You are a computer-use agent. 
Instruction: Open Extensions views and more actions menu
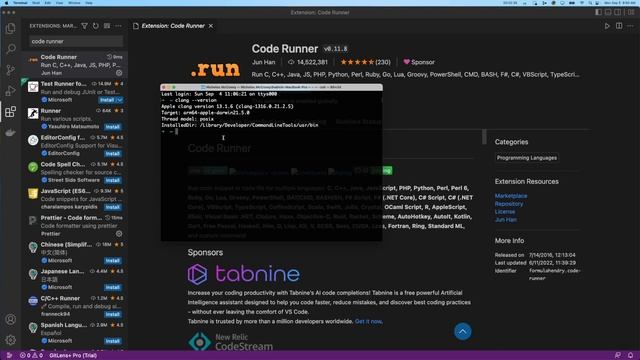118,26
